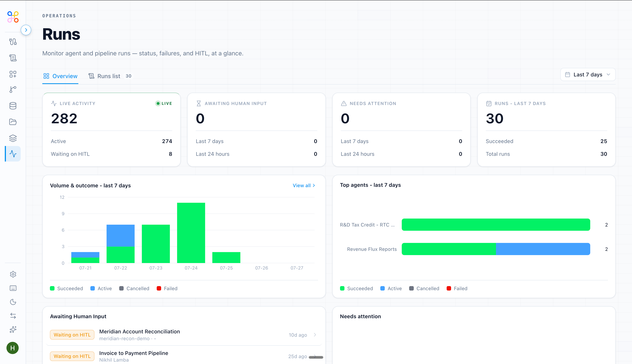This screenshot has height=364, width=632.
Task: Open the scroll/logs icon in sidebar
Action: (13, 58)
